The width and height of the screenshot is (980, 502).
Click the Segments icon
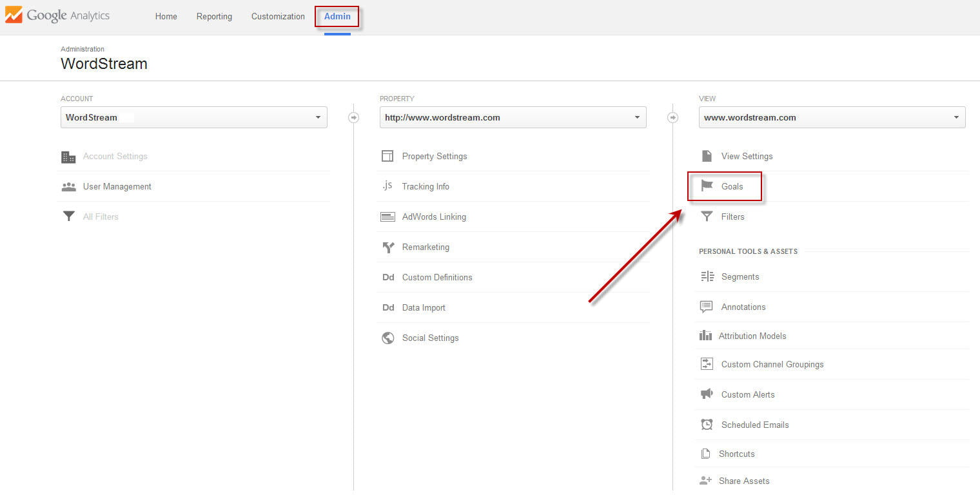pos(707,276)
